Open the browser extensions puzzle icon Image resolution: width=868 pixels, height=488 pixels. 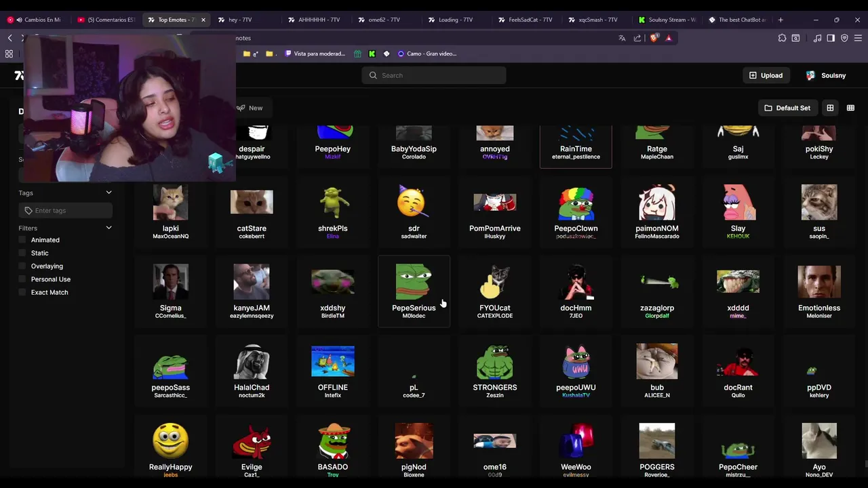[x=782, y=38]
